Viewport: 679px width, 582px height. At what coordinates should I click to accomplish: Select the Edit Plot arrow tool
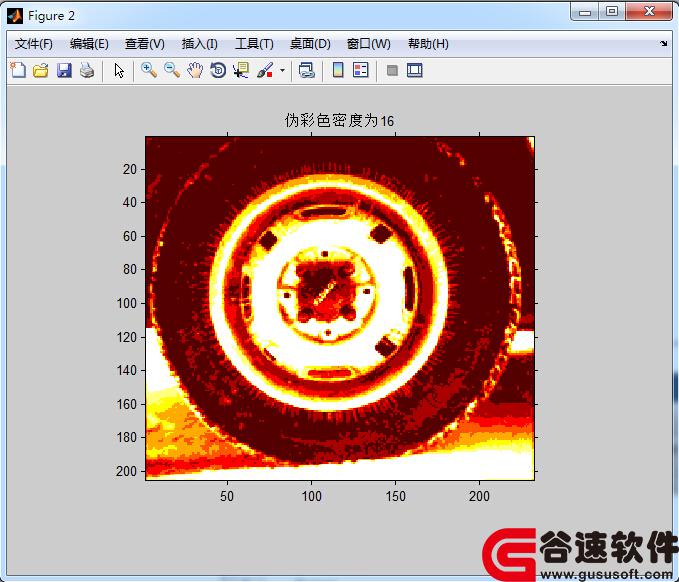pyautogui.click(x=119, y=70)
